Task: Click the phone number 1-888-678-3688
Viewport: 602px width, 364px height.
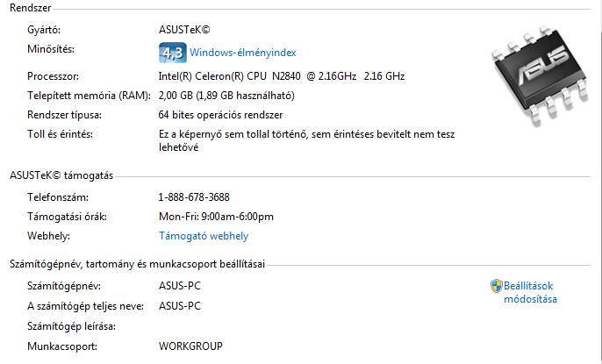Action: tap(194, 197)
